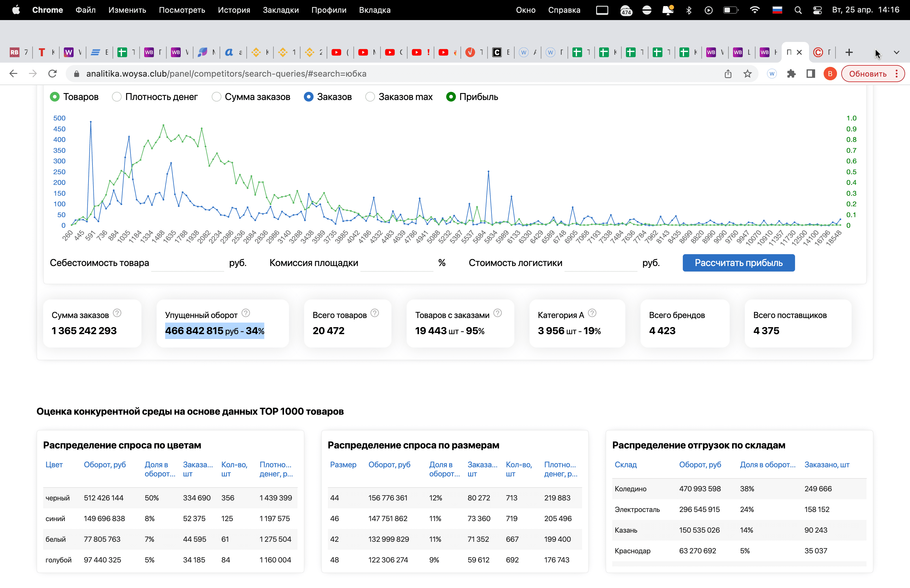Screen dimensions: 910x588
Task: Click the help icon next to Сумма заказов
Action: click(x=117, y=313)
